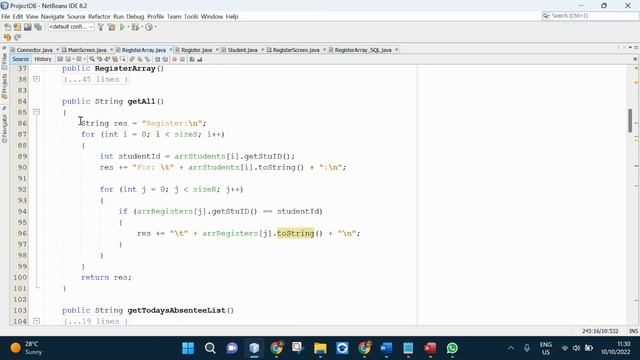
Task: Switch to the Connector.java tab
Action: click(x=34, y=50)
